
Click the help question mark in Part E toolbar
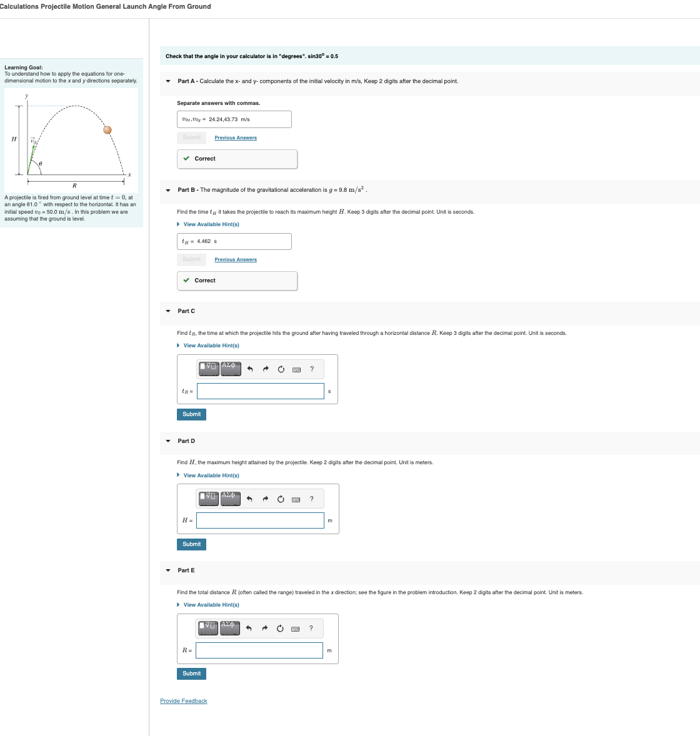tap(311, 628)
